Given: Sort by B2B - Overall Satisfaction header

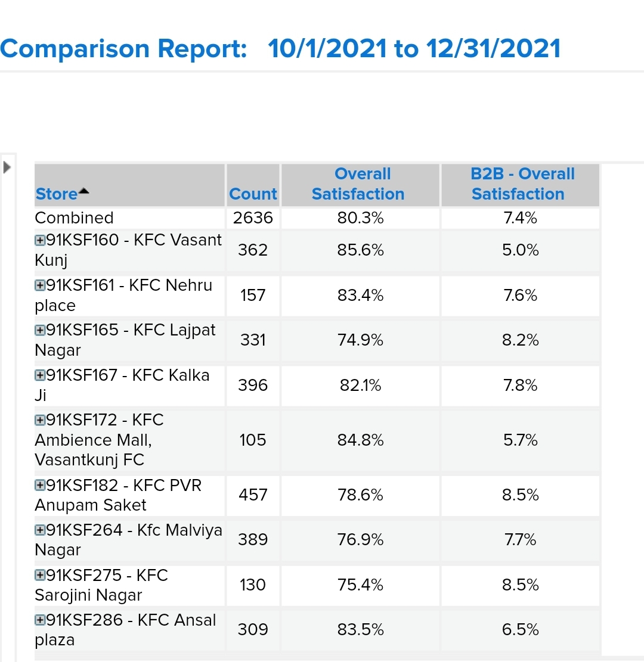Looking at the screenshot, I should (520, 184).
